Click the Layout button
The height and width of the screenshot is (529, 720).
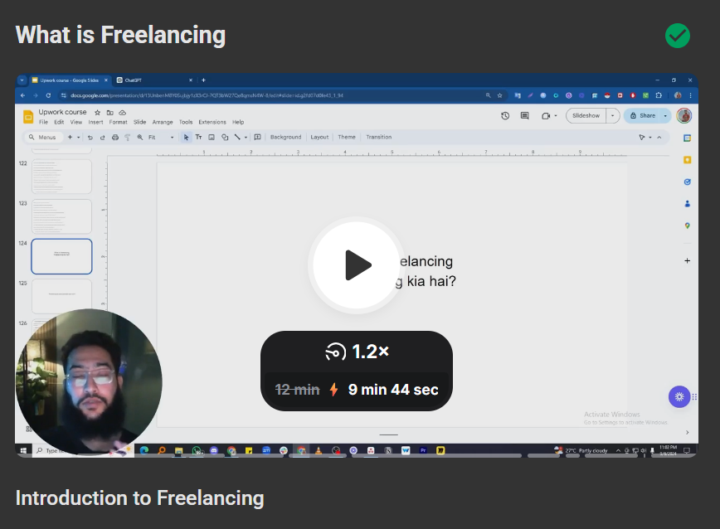click(320, 137)
